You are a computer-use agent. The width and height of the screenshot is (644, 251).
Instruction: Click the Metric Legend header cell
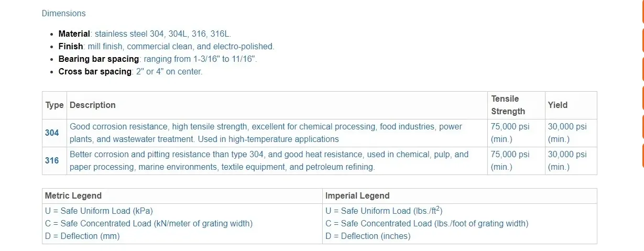[x=73, y=196]
